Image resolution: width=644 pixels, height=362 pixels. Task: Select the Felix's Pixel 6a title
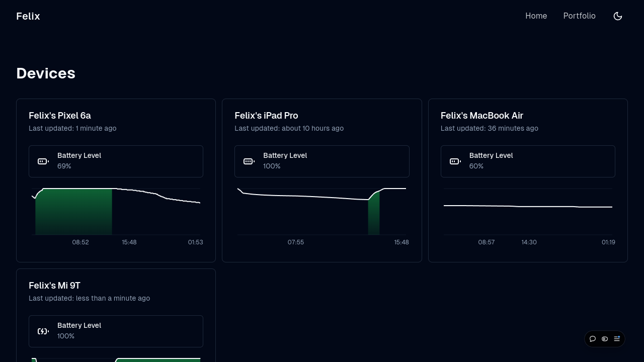coord(60,116)
